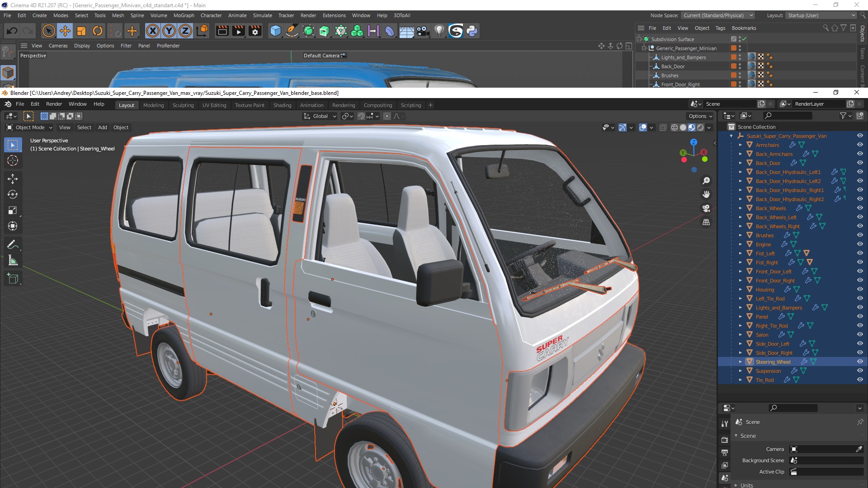
Task: Select the Cursor tool in Blender toolbar
Action: click(x=13, y=161)
